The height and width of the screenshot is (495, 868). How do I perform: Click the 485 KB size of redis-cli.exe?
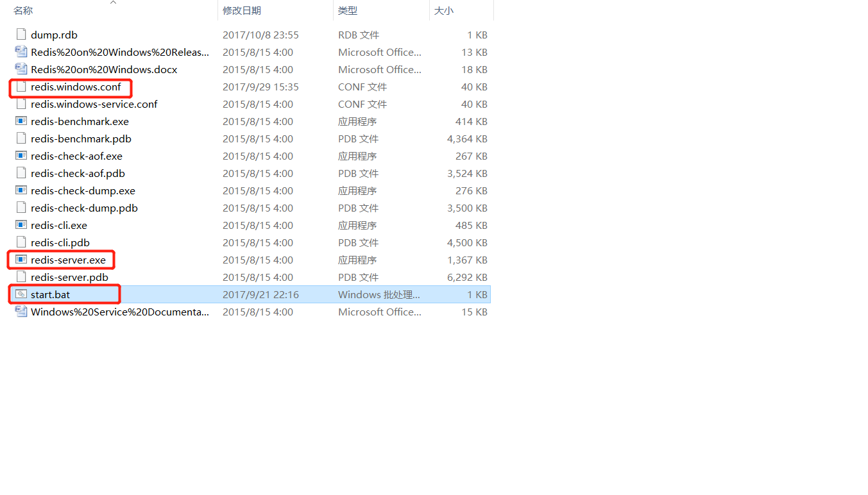472,225
